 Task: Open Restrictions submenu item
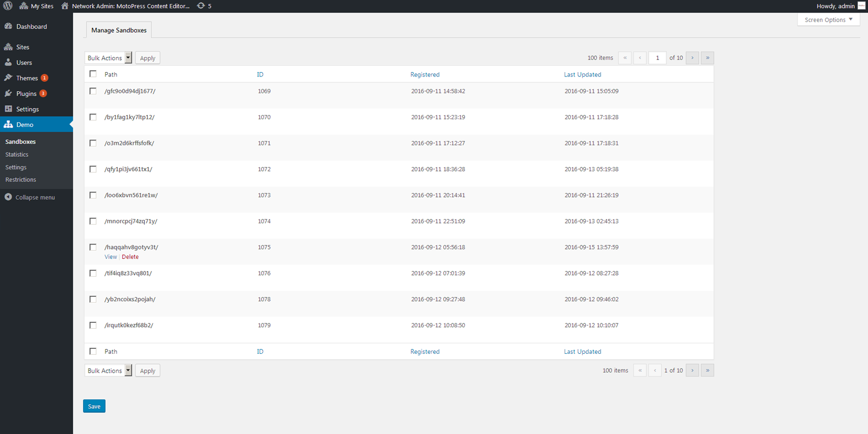pos(21,180)
